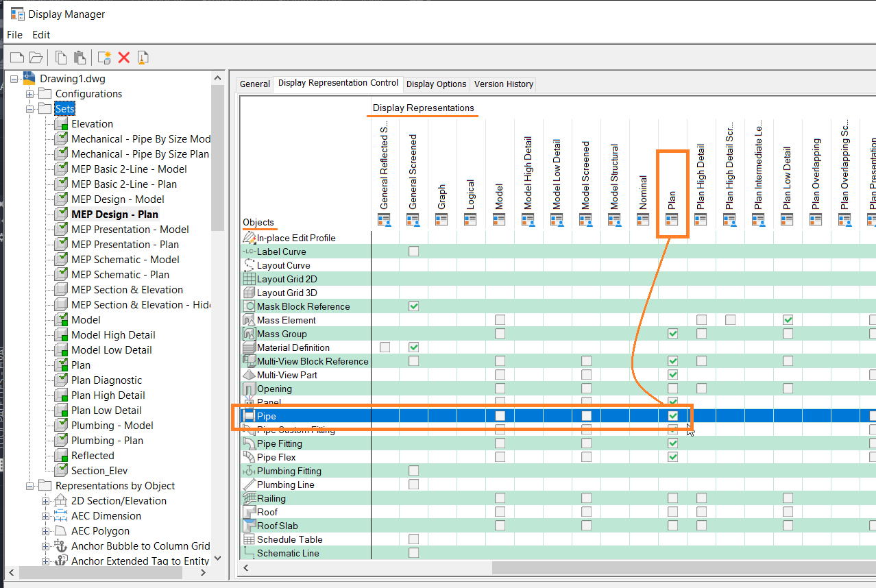This screenshot has width=876, height=588.
Task: Expand the AEC Polygon node
Action: 45,531
